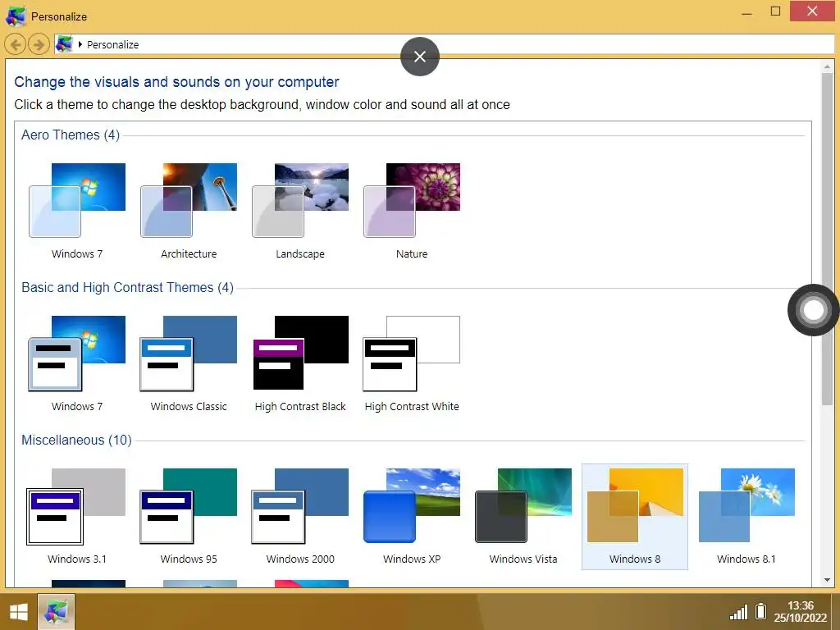Select the Windows 8 theme
This screenshot has height=630, width=840.
[635, 517]
